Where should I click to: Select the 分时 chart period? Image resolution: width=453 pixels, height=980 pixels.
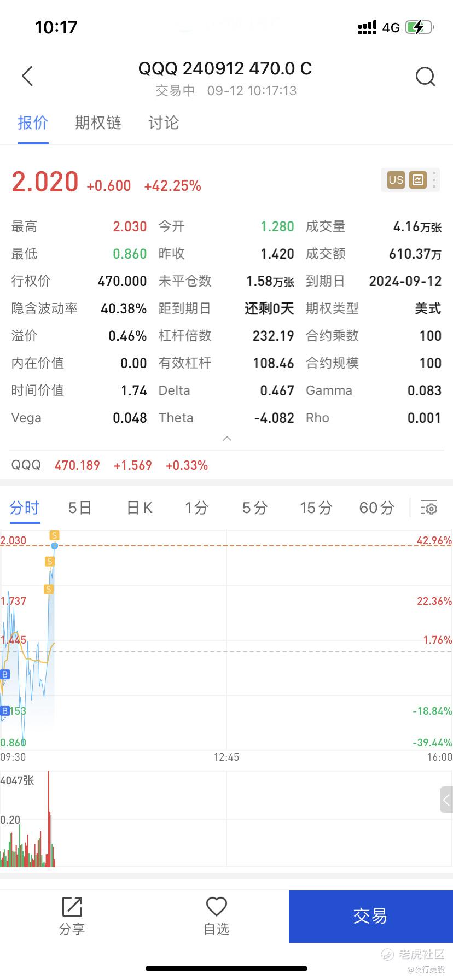pos(25,508)
